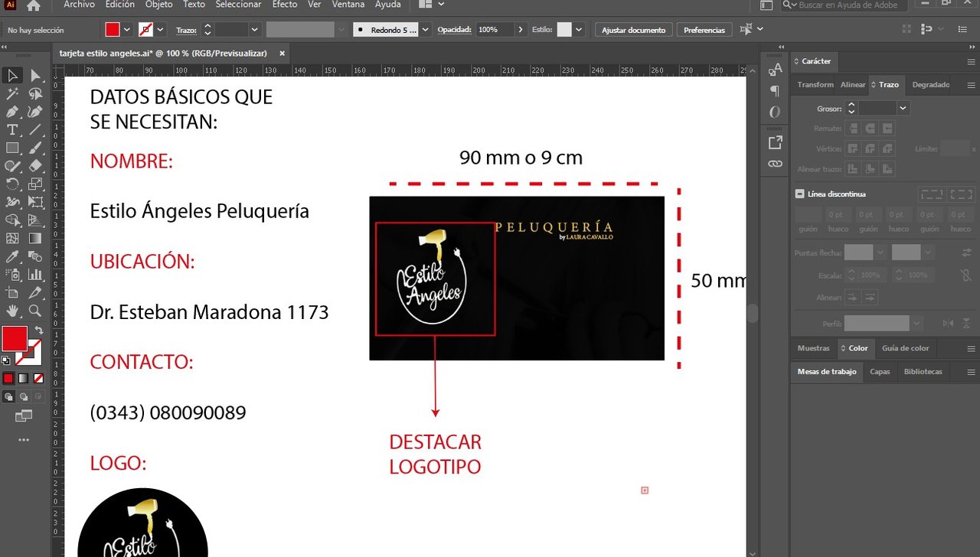Switch to the Capas tab
Image resolution: width=980 pixels, height=557 pixels.
pos(880,371)
